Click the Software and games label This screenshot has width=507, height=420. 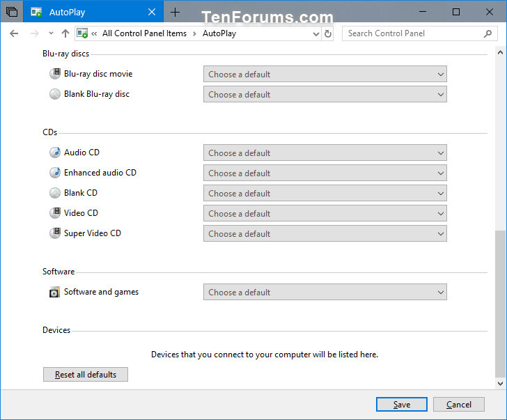tap(101, 292)
